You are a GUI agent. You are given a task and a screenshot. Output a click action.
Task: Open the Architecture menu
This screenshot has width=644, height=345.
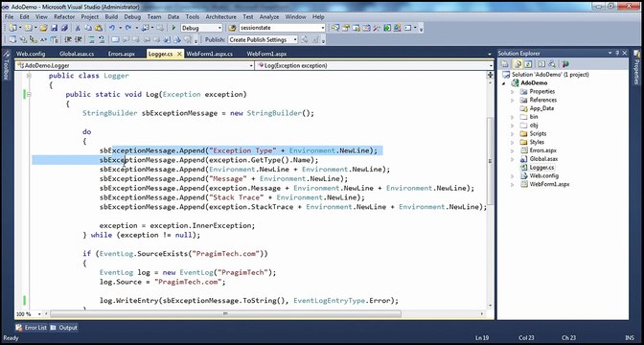coord(221,17)
